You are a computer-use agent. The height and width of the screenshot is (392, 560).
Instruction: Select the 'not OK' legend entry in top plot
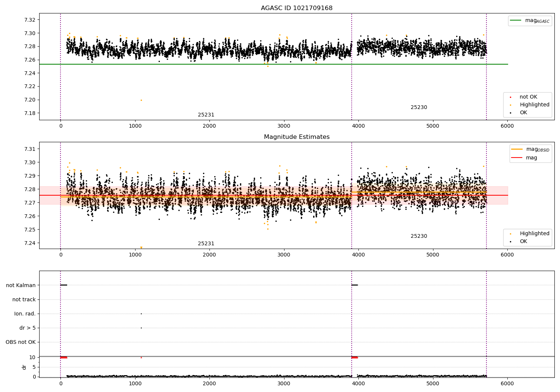[x=528, y=97]
